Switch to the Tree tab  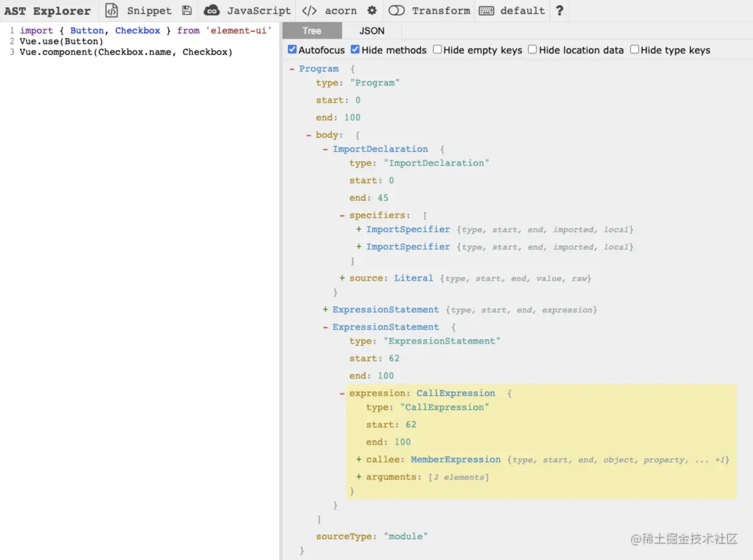312,31
